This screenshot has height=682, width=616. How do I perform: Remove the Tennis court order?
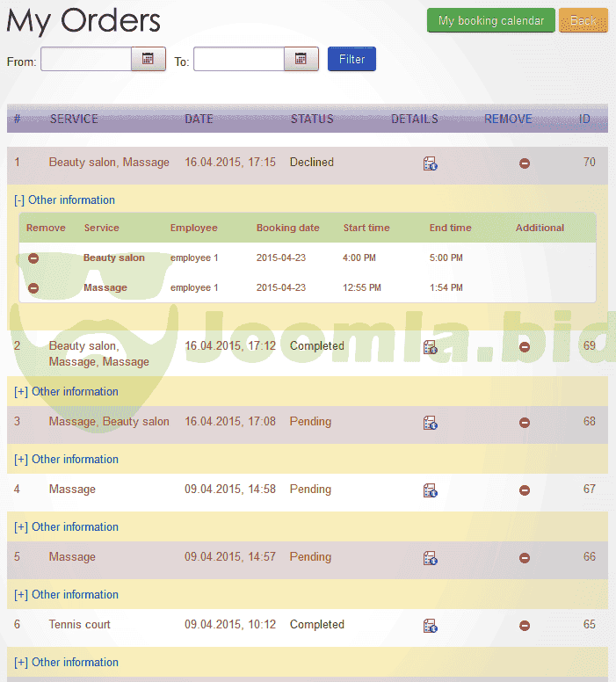[x=525, y=626]
